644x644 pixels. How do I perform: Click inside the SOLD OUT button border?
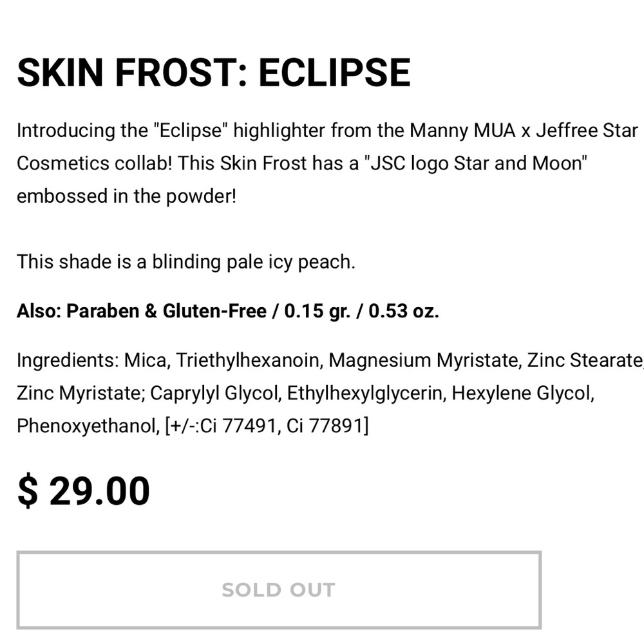[x=278, y=589]
